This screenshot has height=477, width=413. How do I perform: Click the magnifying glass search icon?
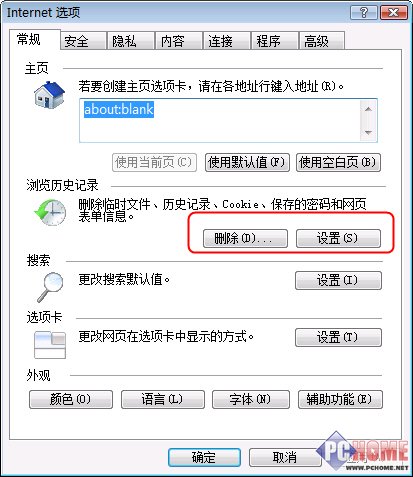pyautogui.click(x=50, y=287)
